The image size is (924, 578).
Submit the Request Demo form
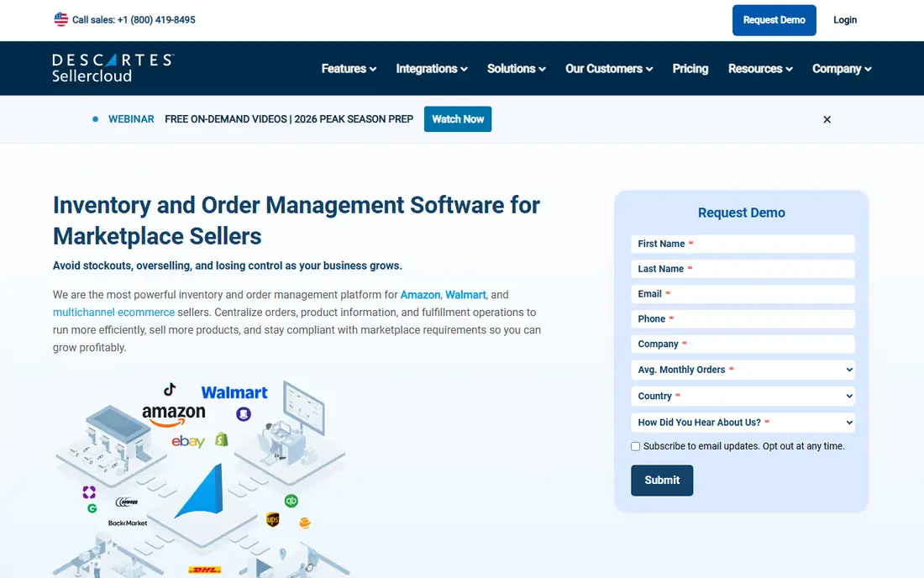662,481
